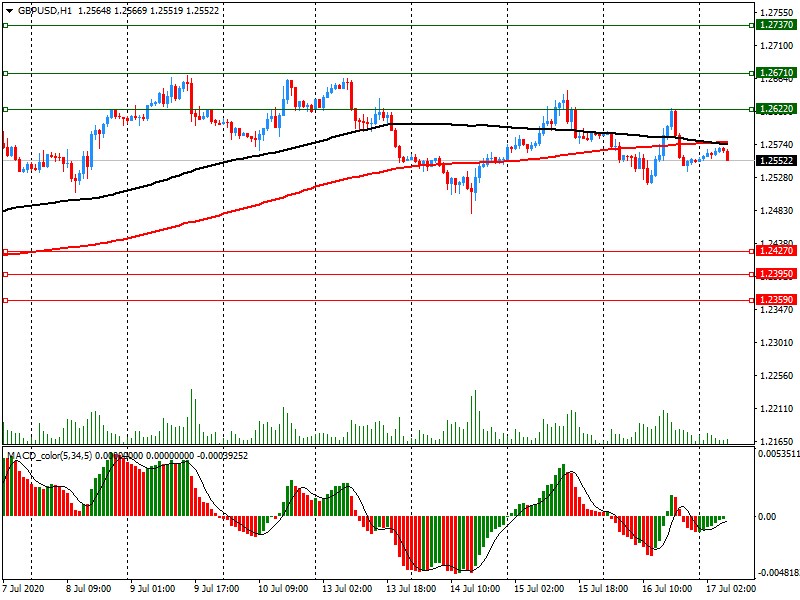Click the 1.22110 price scale value
The height and width of the screenshot is (600, 800).
[776, 409]
